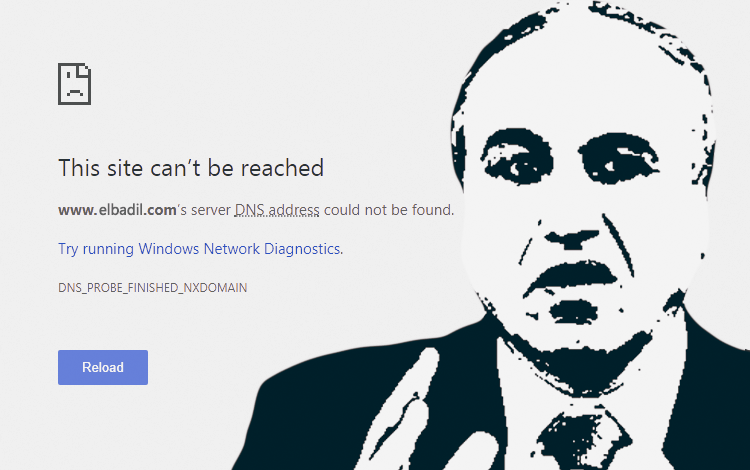Open the Windows Network Diagnostics link

point(200,249)
